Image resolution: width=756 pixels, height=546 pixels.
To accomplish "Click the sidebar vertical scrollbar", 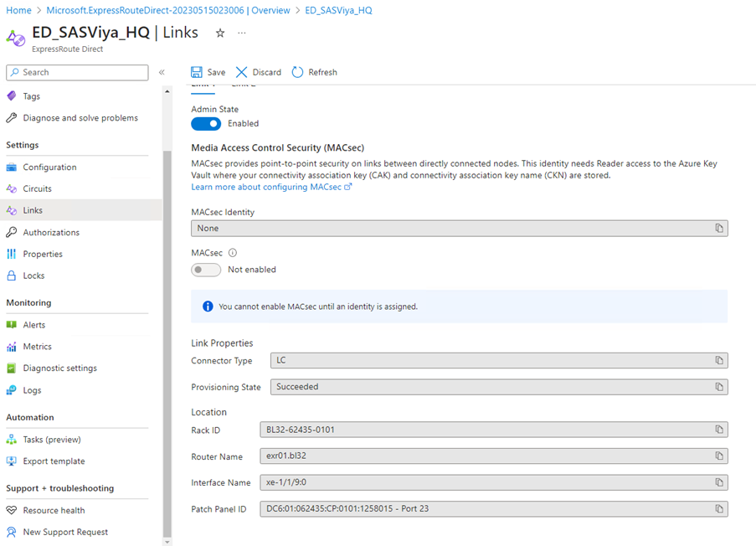I will click(x=167, y=335).
